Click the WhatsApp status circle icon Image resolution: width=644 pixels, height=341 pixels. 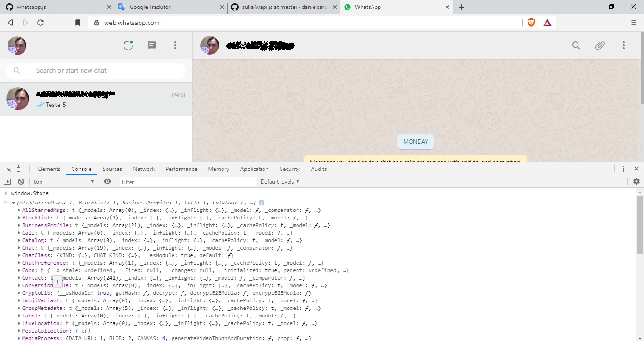pos(128,45)
